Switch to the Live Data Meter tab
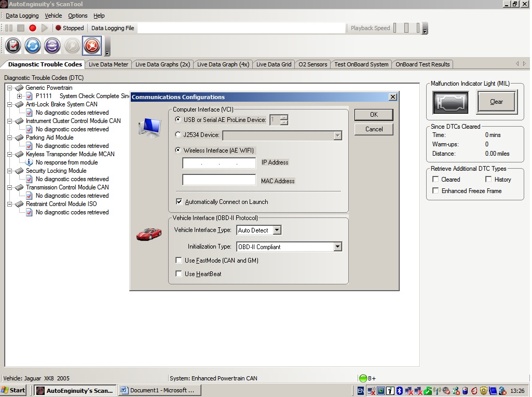532x397 pixels. 108,64
